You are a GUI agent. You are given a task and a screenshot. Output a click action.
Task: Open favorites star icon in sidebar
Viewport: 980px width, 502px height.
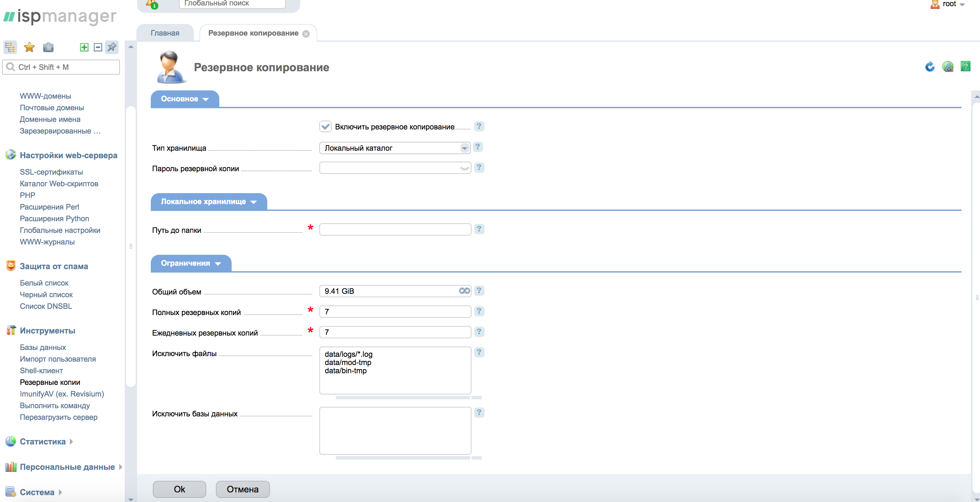29,47
